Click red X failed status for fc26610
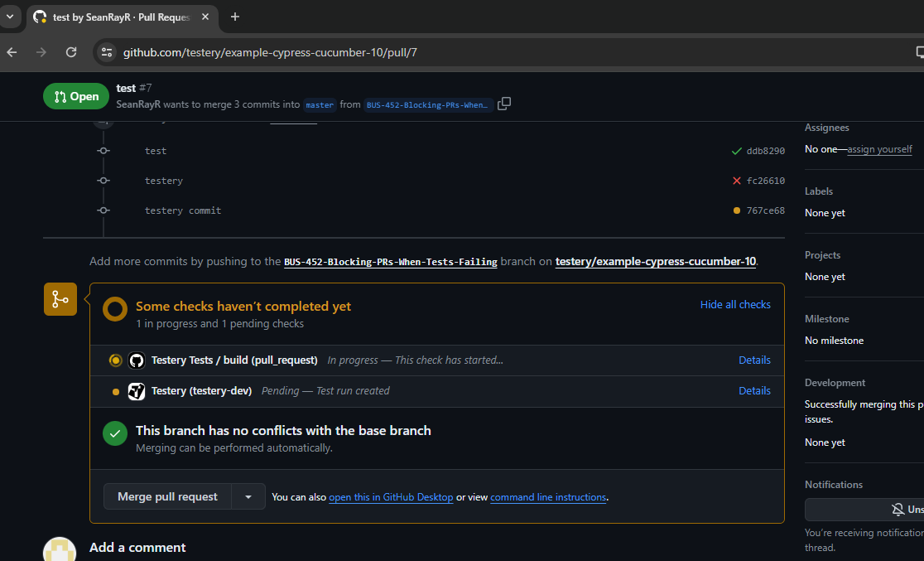Screen dimensions: 924x561 pos(736,181)
